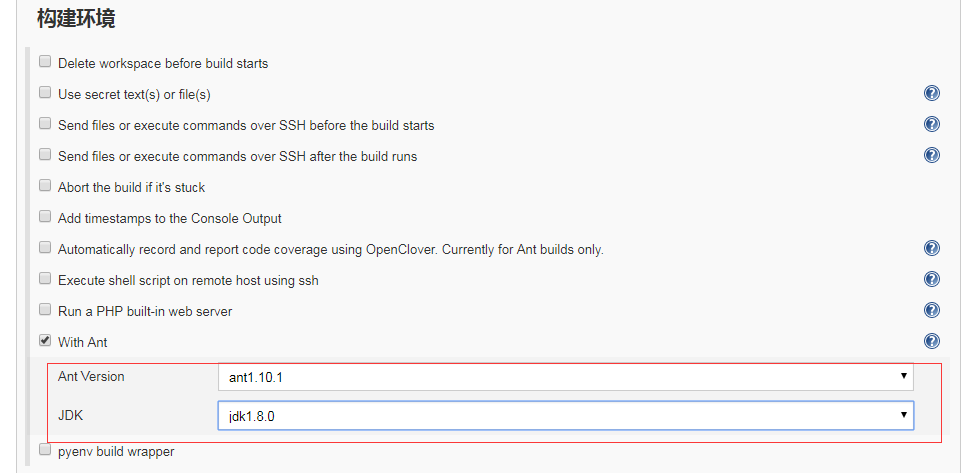Enable Add timestamps to the Console Output

point(45,217)
